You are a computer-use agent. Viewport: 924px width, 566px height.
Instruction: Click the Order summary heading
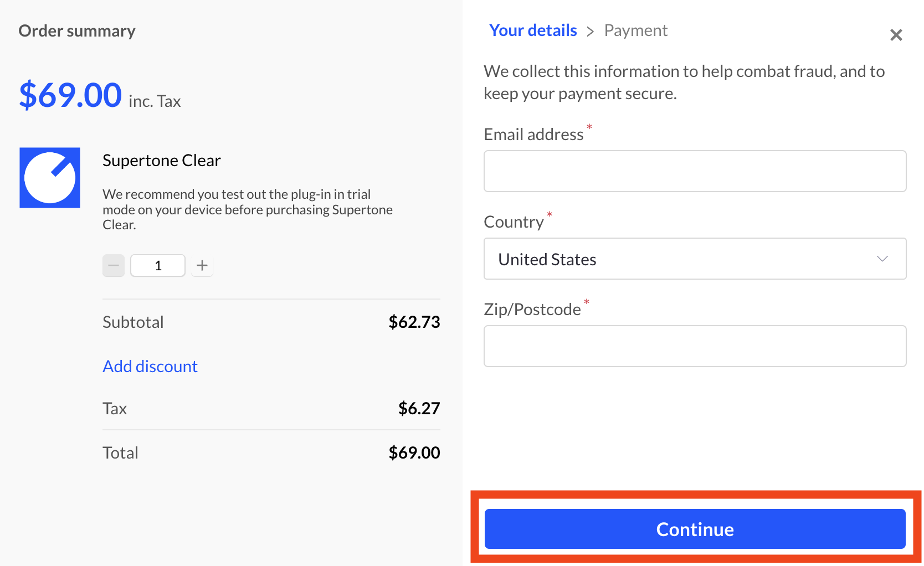point(77,31)
